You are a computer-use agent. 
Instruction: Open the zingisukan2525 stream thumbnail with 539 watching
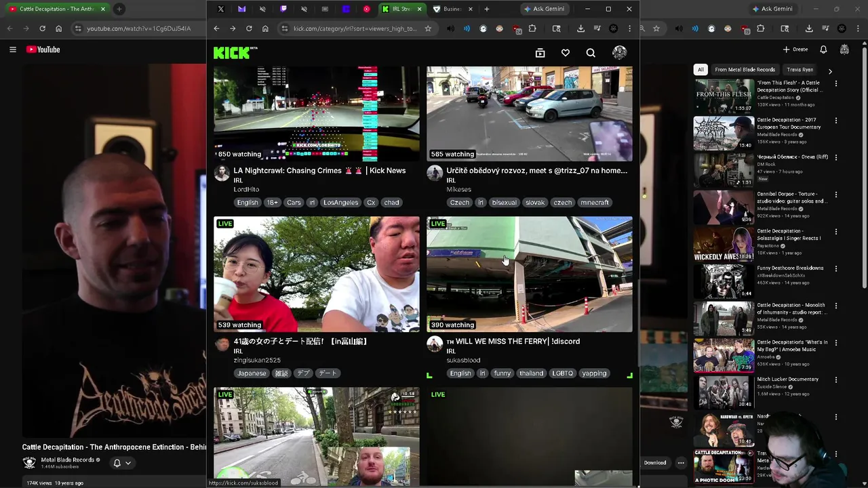tap(317, 274)
